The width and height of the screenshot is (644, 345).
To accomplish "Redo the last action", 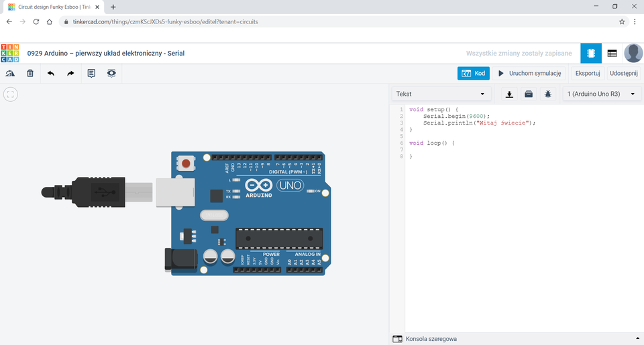I will pyautogui.click(x=70, y=74).
